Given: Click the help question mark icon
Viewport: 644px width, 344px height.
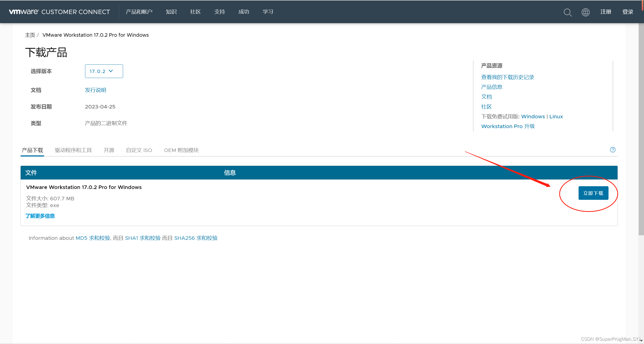Looking at the screenshot, I should click(613, 150).
